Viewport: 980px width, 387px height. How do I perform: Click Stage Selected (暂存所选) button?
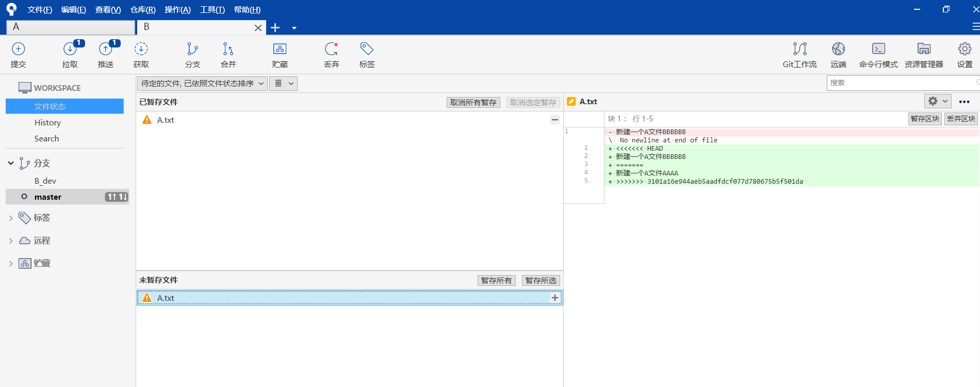click(541, 280)
